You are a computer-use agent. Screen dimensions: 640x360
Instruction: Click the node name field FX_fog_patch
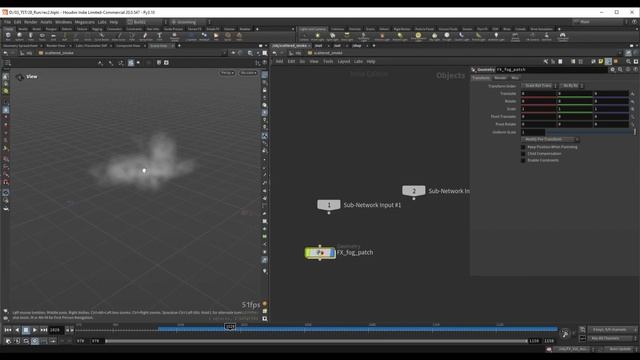(x=551, y=70)
